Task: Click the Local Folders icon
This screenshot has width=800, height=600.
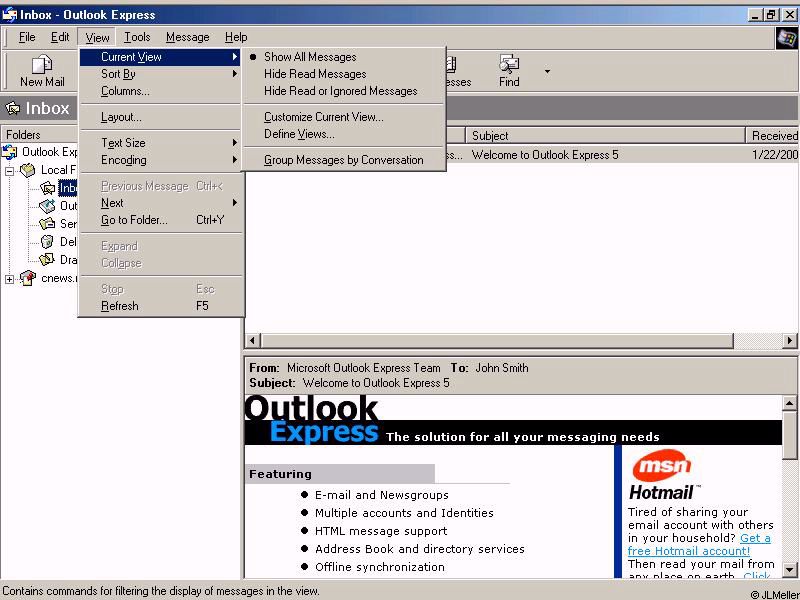Action: click(x=28, y=170)
